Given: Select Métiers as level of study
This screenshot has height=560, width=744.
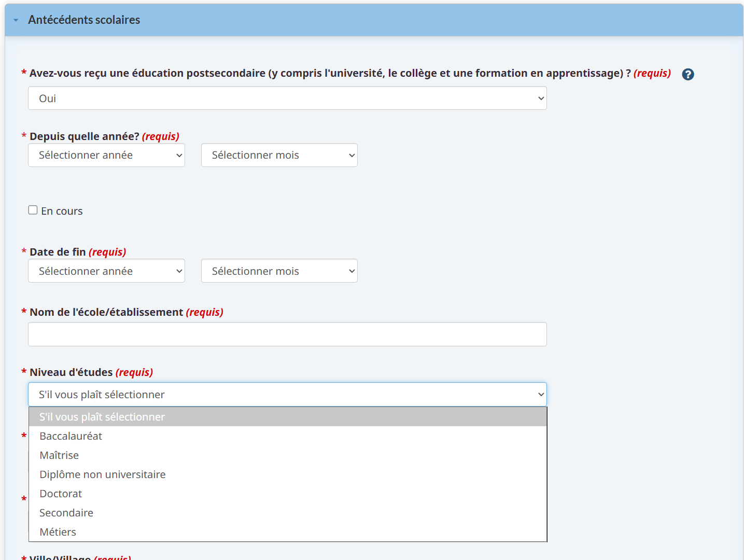Looking at the screenshot, I should tap(58, 532).
